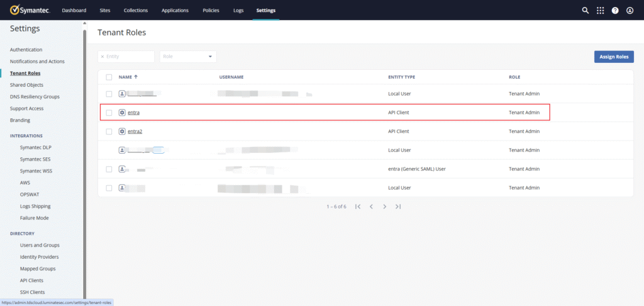Switch to the Dashboard tab

tap(74, 11)
